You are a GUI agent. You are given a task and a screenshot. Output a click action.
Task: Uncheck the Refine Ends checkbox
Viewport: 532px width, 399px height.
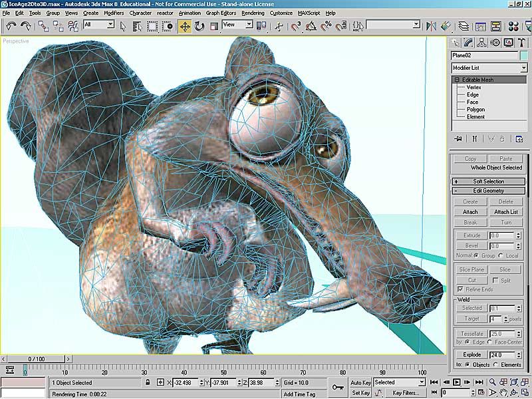tap(460, 289)
